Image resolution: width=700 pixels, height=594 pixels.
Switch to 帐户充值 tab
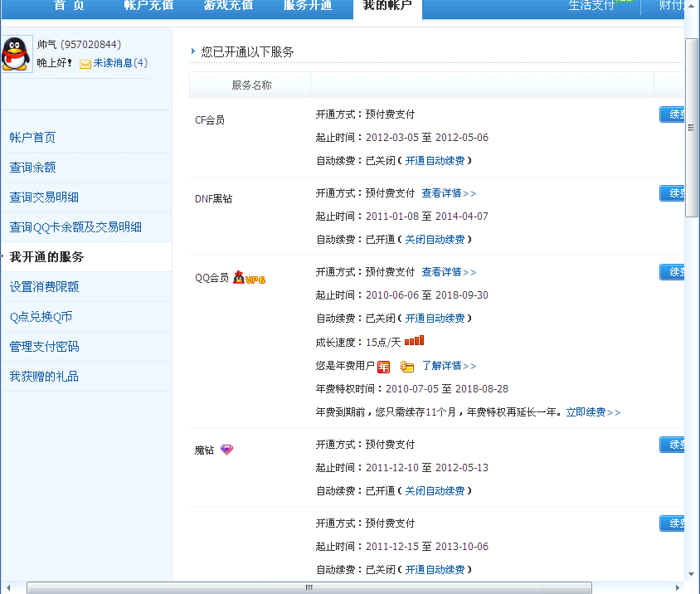(x=148, y=5)
